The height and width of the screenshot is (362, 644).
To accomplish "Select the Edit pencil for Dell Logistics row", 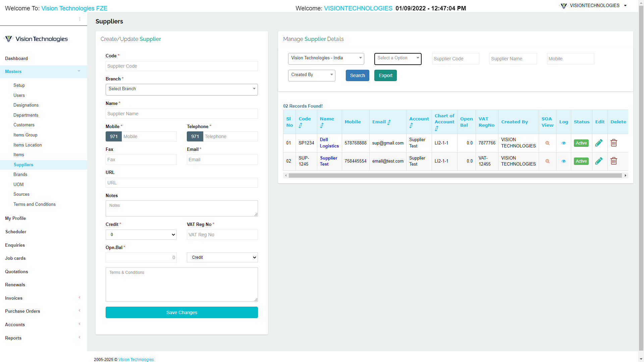I will pos(599,143).
